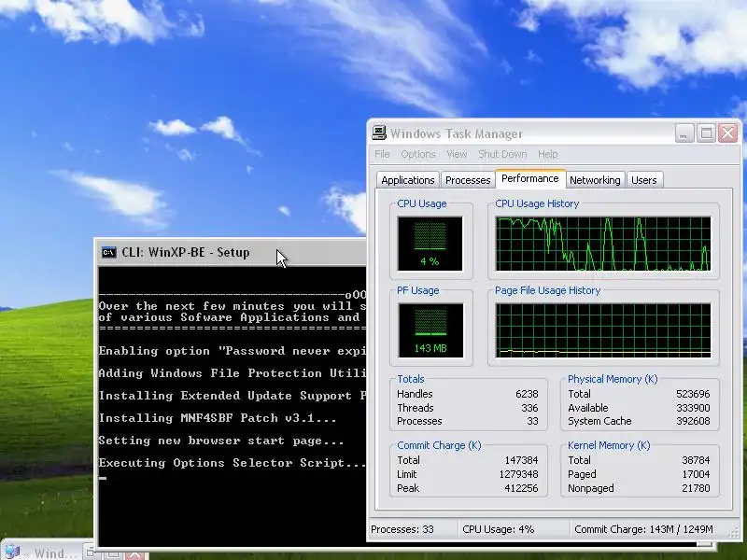Screen dimensions: 747x560
Task: Click the CLI line 'Installing Extended Update Support'
Action: (233, 396)
